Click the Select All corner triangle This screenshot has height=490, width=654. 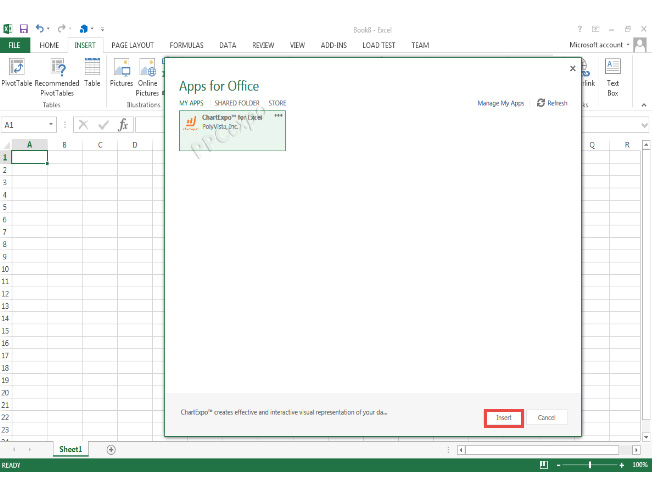click(6, 145)
